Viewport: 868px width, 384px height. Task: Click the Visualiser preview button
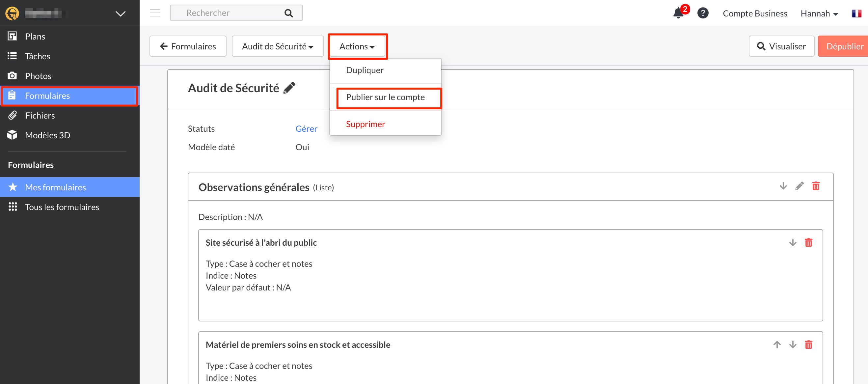click(781, 46)
